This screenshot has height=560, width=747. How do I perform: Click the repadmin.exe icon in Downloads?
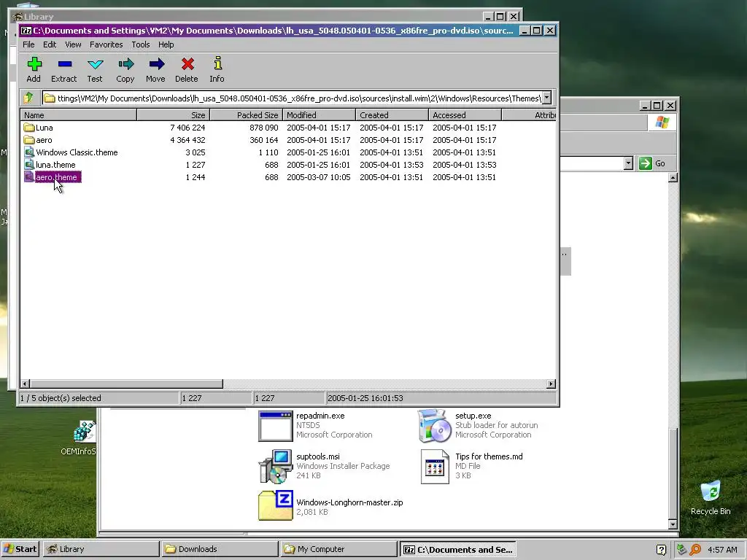[275, 426]
